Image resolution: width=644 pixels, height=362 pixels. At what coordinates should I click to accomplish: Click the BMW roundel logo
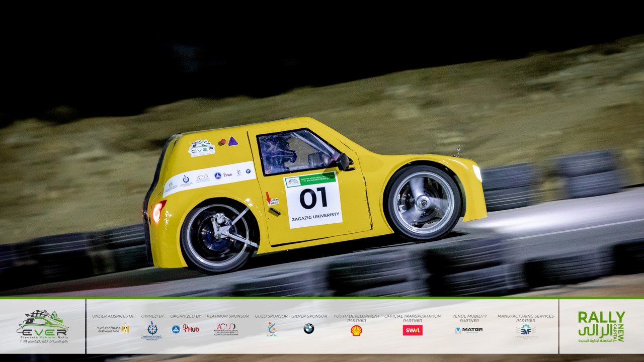tap(308, 329)
